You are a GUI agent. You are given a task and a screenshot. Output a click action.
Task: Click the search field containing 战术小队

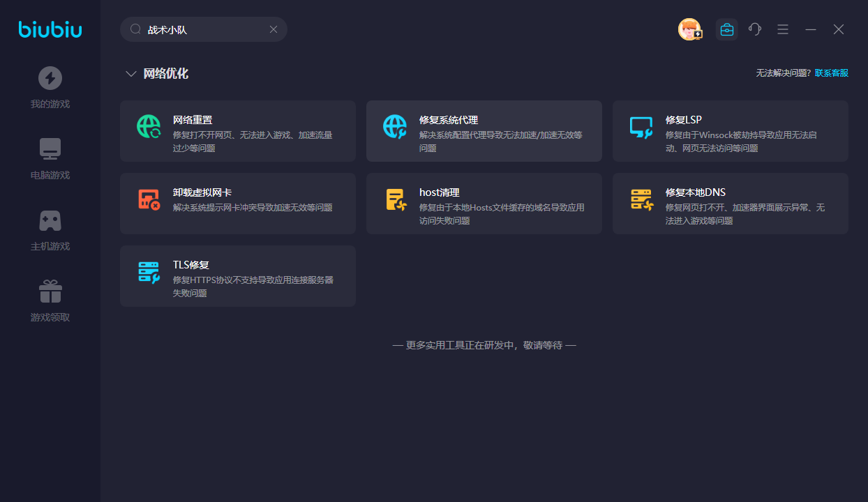(202, 30)
